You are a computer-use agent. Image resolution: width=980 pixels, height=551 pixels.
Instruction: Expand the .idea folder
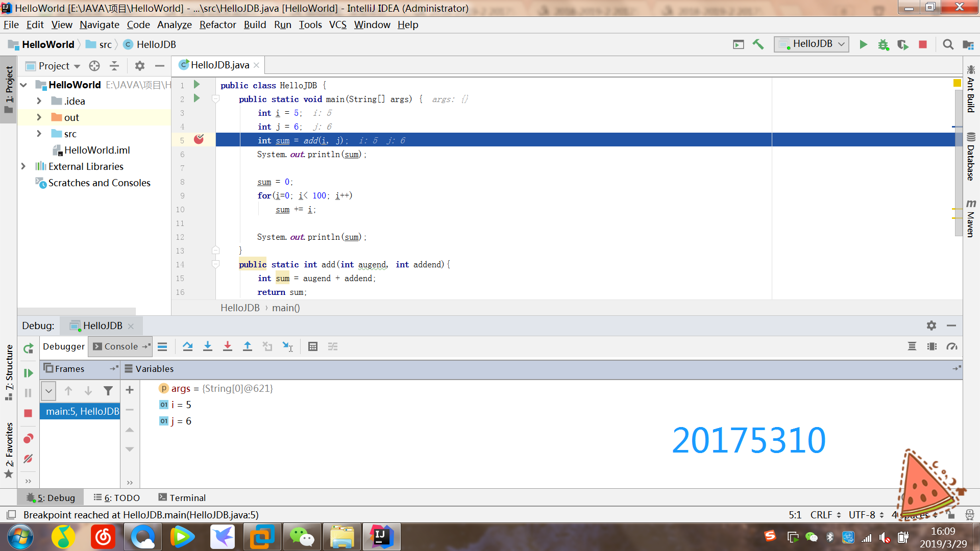pos(39,101)
